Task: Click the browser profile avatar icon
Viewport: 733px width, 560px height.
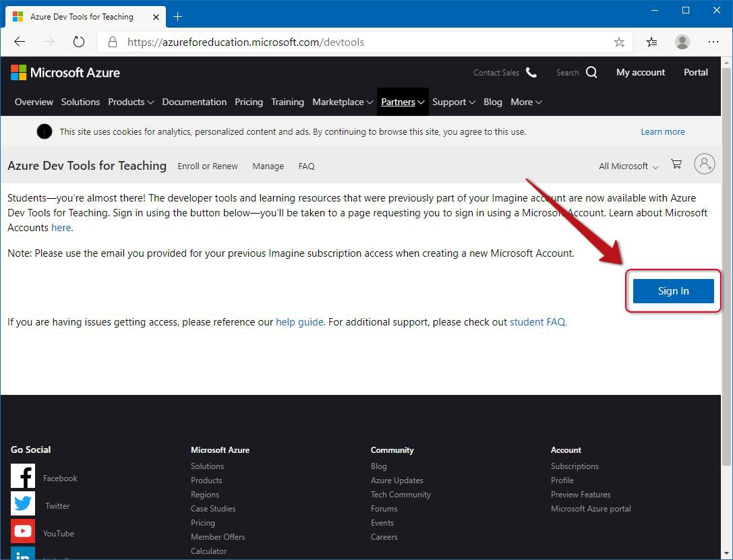Action: (682, 42)
